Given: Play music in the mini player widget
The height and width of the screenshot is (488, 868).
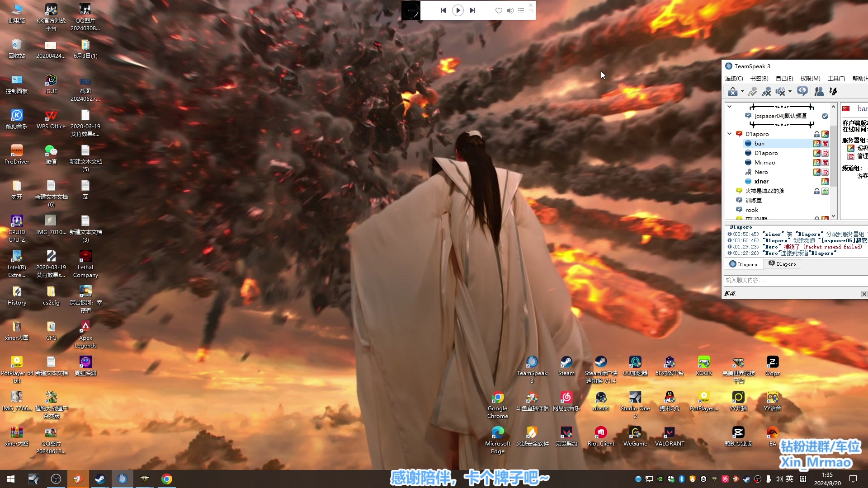Looking at the screenshot, I should [458, 10].
